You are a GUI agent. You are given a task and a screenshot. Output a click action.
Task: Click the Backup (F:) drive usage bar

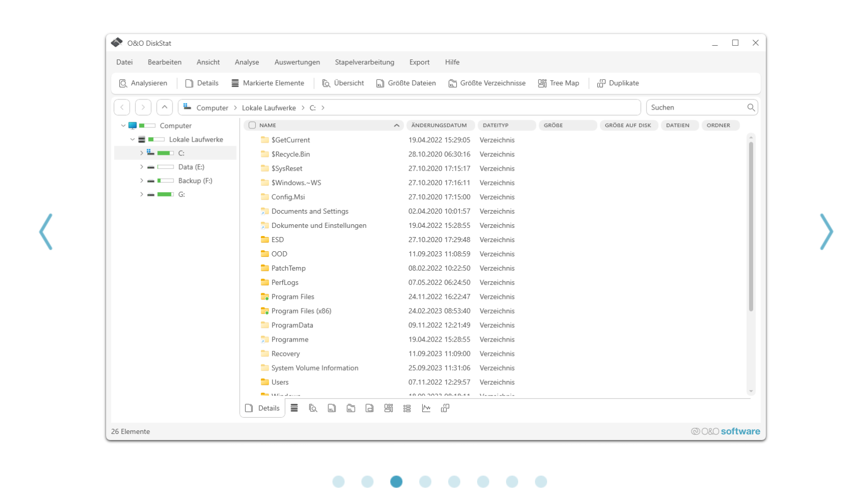click(165, 181)
